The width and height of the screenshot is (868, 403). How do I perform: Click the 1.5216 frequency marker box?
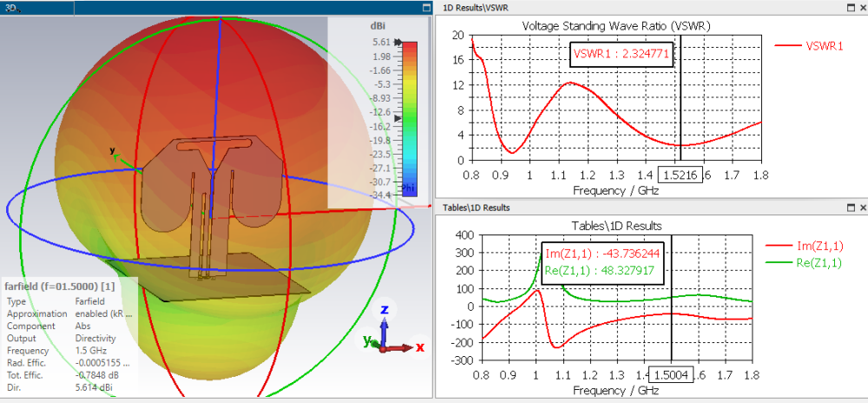coord(680,175)
